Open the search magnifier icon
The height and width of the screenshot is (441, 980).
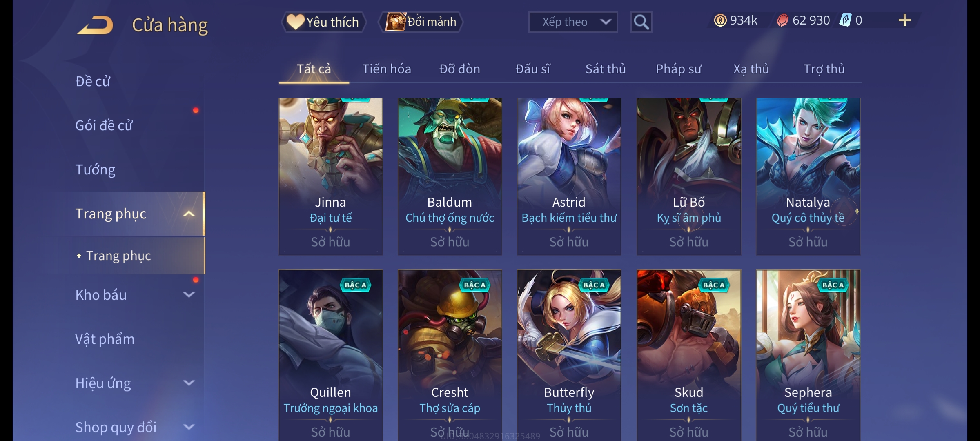click(641, 22)
